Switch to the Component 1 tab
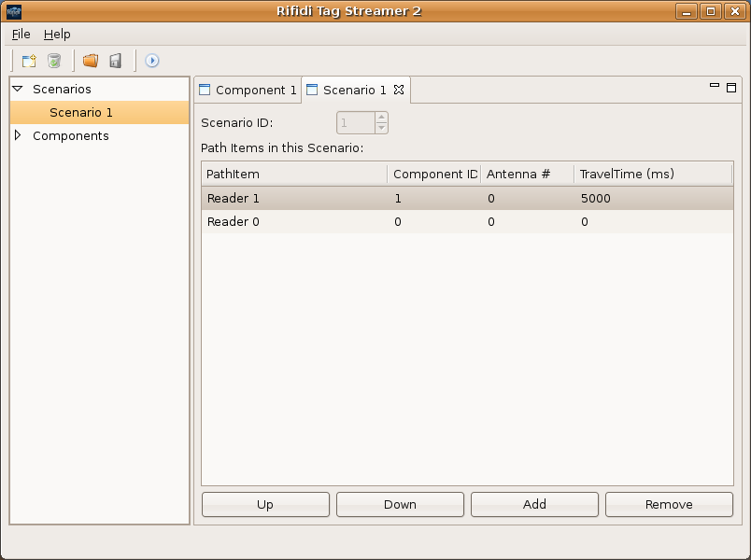 pyautogui.click(x=248, y=91)
